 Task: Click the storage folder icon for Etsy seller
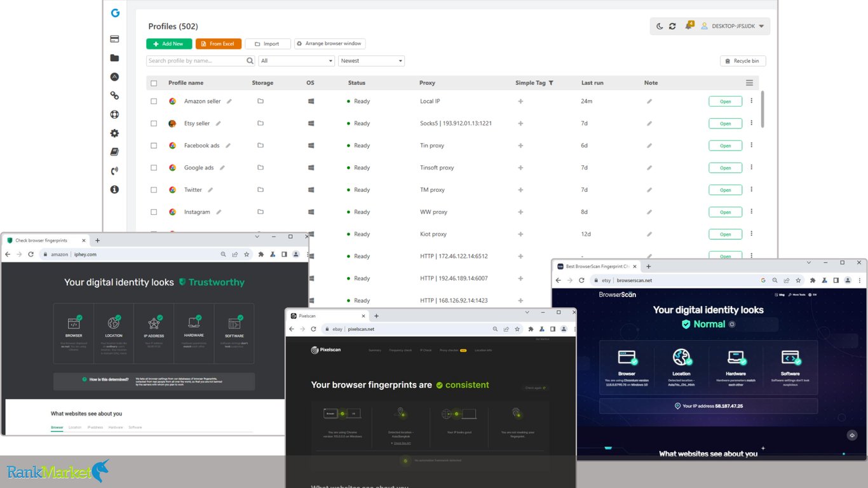(x=261, y=123)
